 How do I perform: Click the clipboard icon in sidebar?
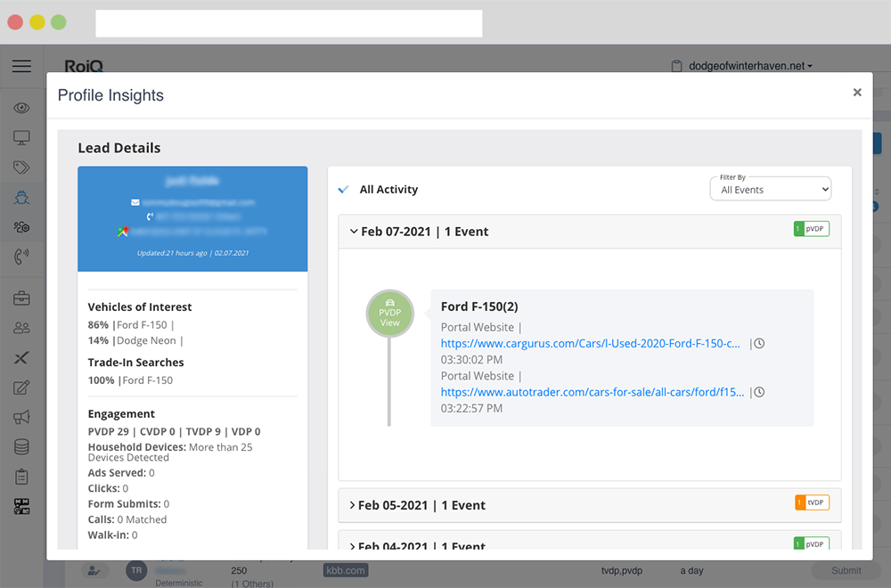coord(21,477)
